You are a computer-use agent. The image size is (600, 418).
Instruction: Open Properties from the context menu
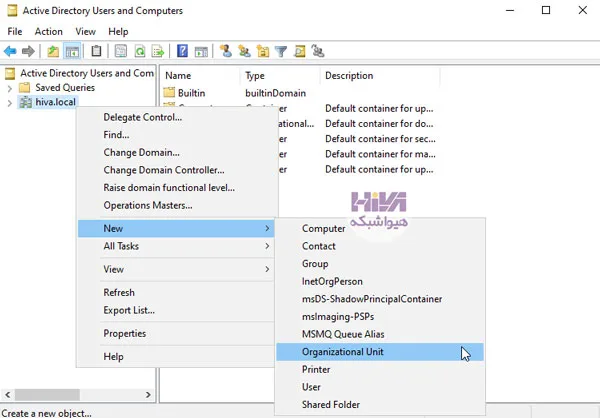click(x=176, y=333)
